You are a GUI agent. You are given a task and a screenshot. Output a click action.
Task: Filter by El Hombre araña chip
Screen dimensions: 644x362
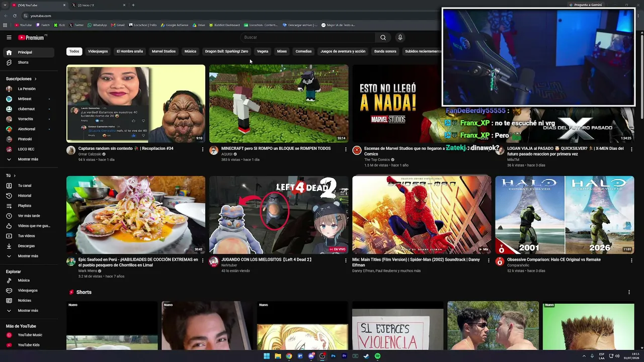[x=130, y=51]
